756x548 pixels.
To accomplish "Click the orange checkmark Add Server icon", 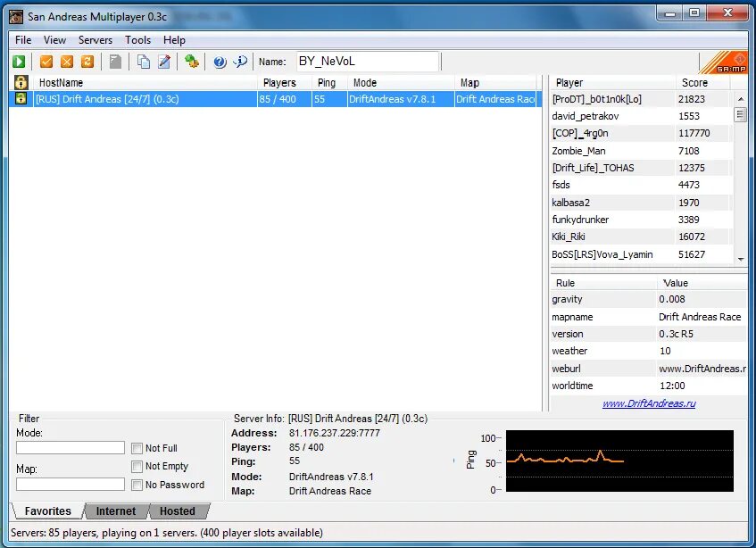I will 46,62.
